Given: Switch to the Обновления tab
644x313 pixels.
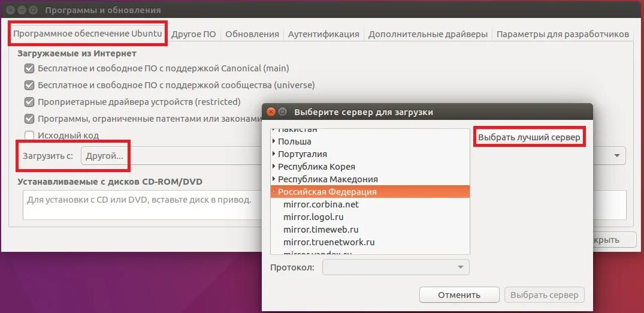Looking at the screenshot, I should (x=252, y=34).
